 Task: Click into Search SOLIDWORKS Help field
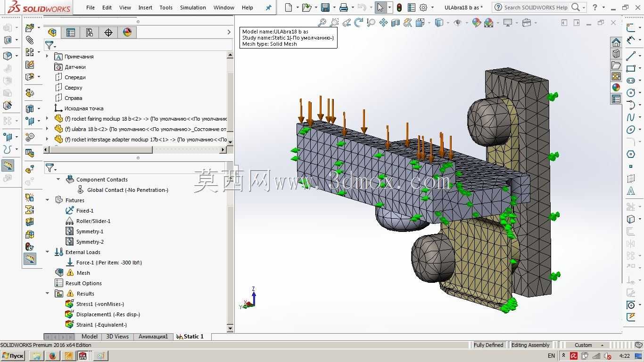[536, 8]
